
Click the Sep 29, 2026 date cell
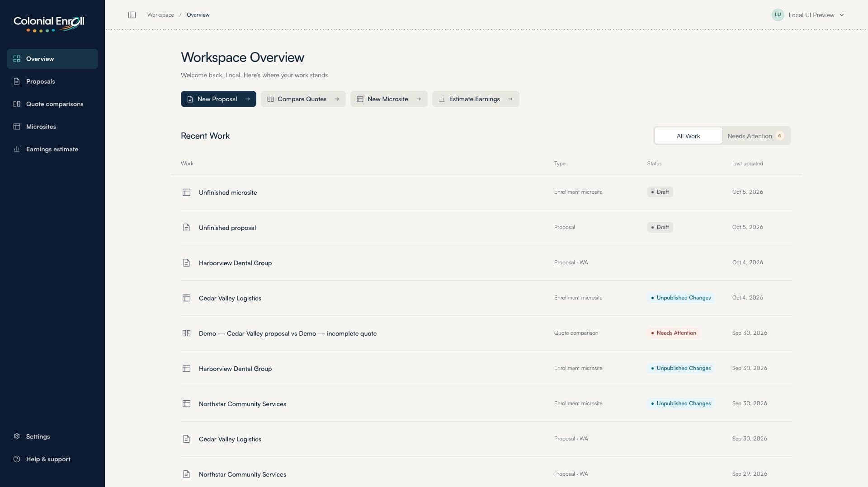(x=750, y=474)
